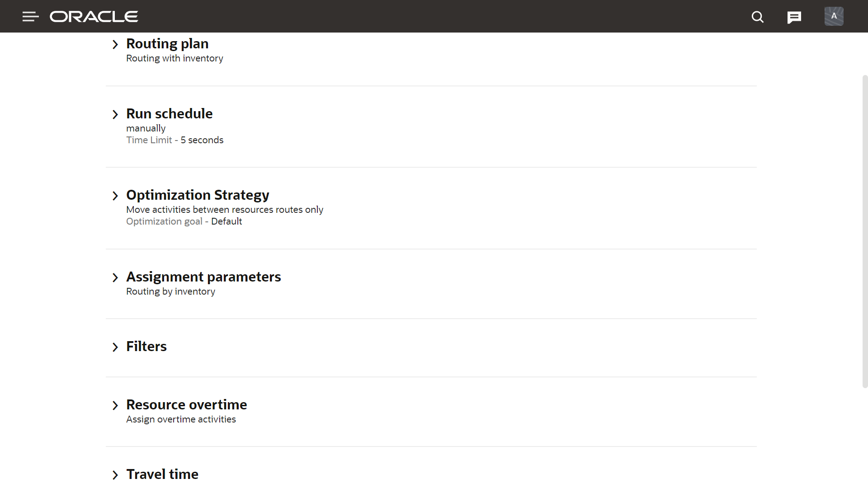Click the vertical page scrollbar

pyautogui.click(x=865, y=231)
